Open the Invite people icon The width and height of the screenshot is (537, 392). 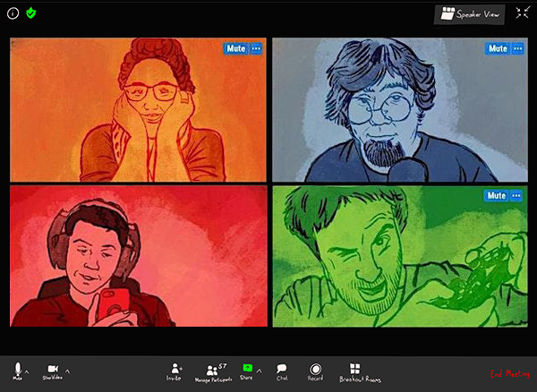175,369
